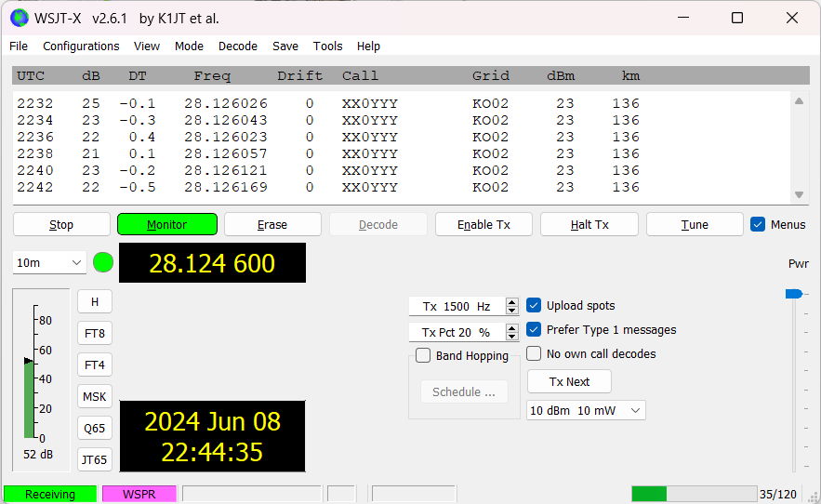Maximize the WSJT-X window
821x504 pixels.
coord(737,18)
